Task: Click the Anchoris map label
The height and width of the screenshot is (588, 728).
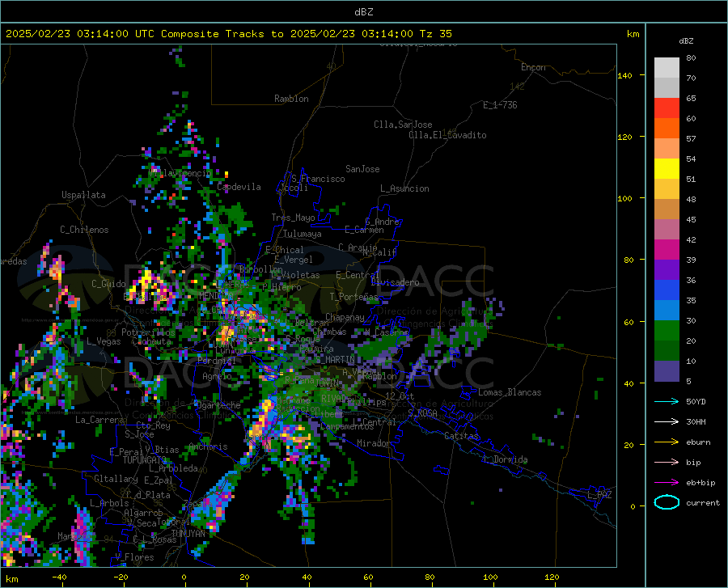Action: point(208,447)
